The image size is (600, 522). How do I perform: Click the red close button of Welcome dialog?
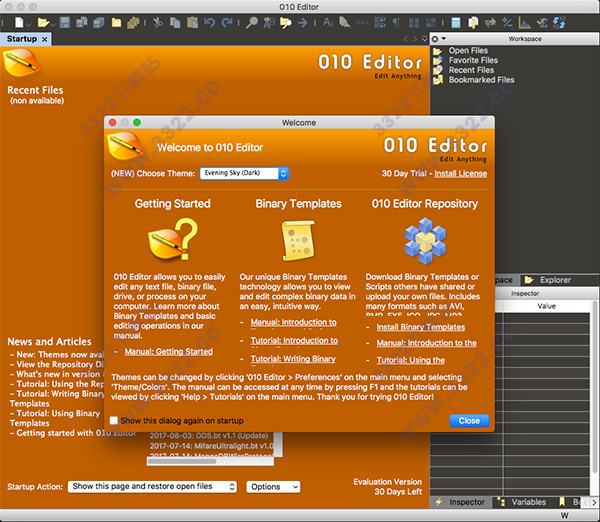[112, 122]
